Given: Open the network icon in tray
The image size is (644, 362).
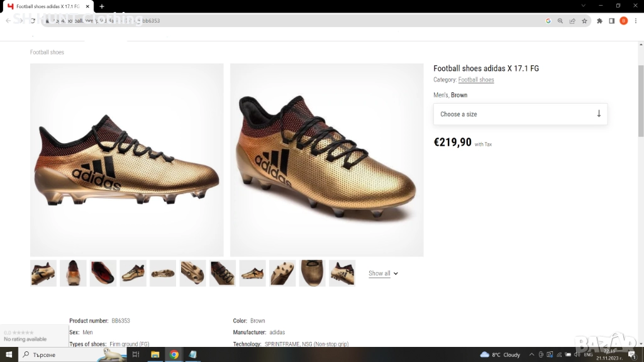Looking at the screenshot, I should click(559, 354).
